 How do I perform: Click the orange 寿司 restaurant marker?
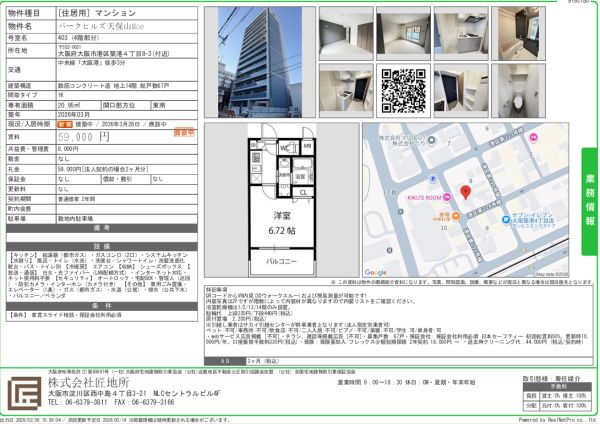tap(456, 217)
